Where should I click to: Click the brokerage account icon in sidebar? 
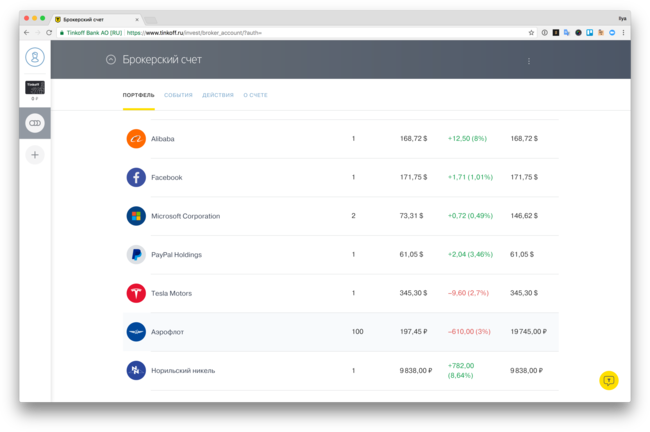(x=35, y=123)
